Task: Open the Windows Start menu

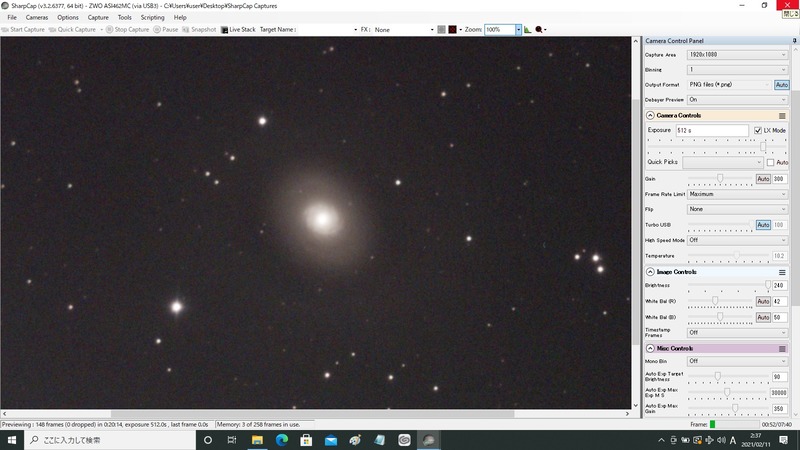Action: pyautogui.click(x=12, y=440)
